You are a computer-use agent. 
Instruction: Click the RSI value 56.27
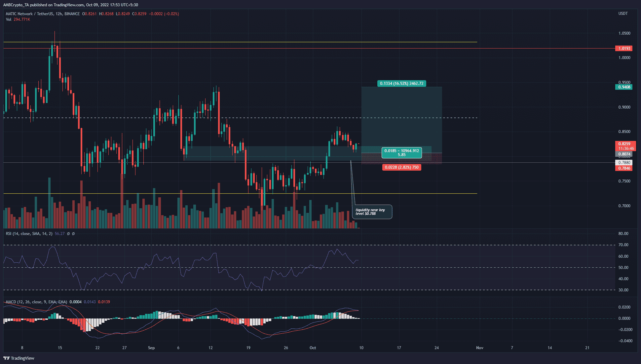[x=60, y=234]
